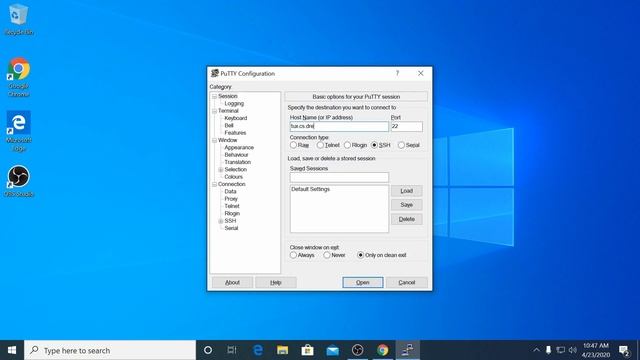
Task: Click the microphone tray icon
Action: (548, 350)
